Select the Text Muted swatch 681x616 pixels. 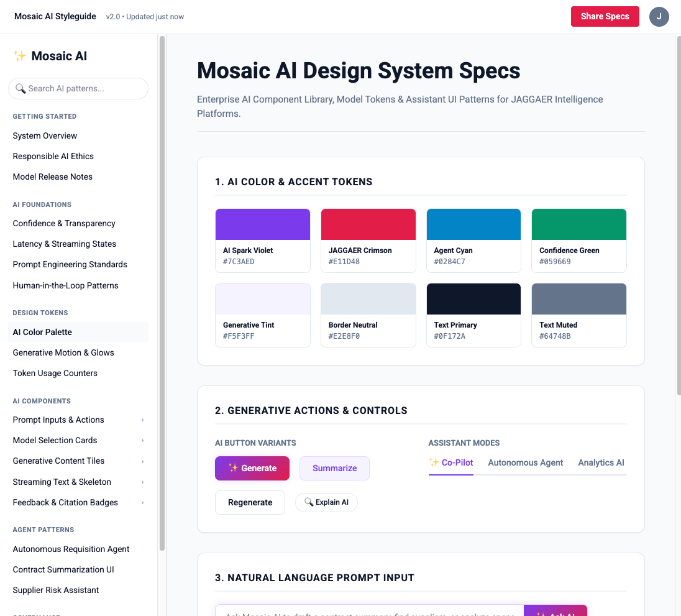point(579,315)
